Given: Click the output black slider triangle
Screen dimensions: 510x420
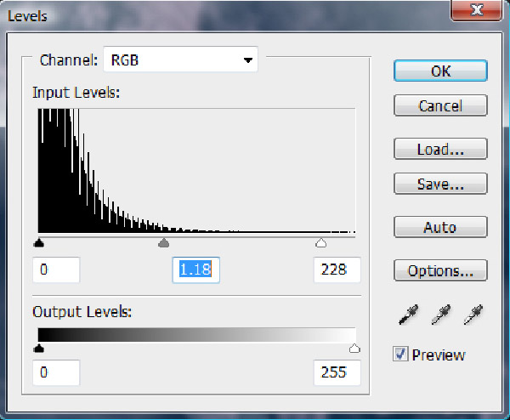Looking at the screenshot, I should [39, 349].
